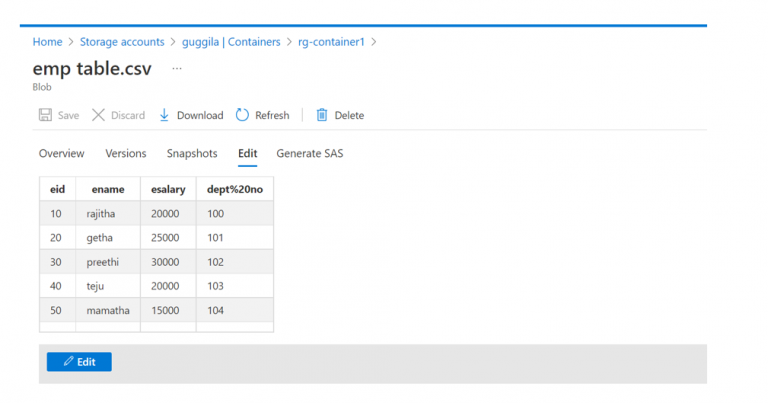Click the rajitha cell in table
This screenshot has height=403, width=768.
[104, 214]
